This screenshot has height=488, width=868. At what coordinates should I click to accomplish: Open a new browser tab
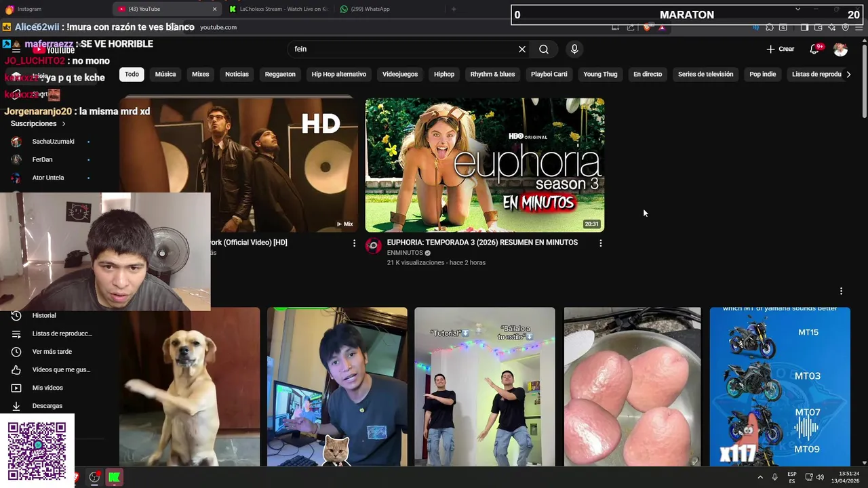coord(454,9)
